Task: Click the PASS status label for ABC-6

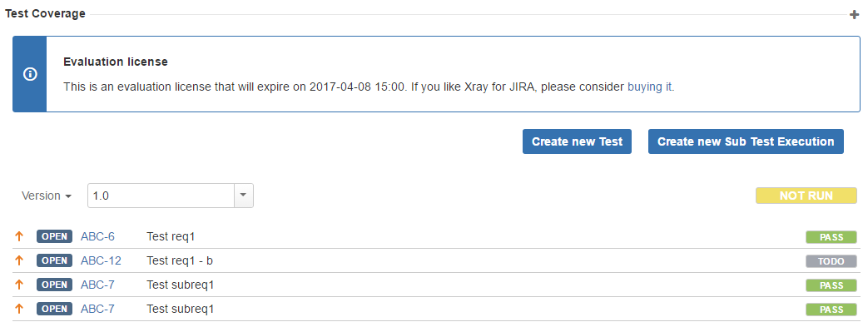Action: [x=831, y=237]
